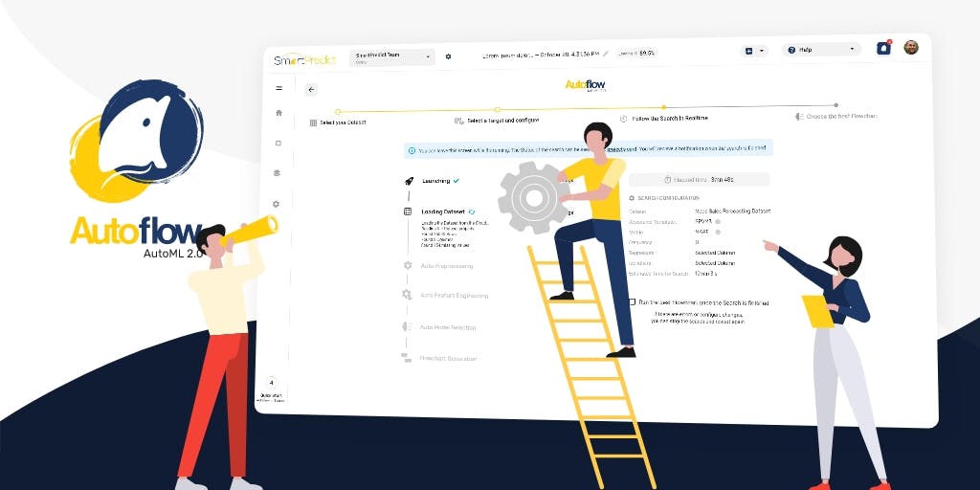Open the user profile avatar
The width and height of the screenshot is (980, 490).
pyautogui.click(x=911, y=48)
